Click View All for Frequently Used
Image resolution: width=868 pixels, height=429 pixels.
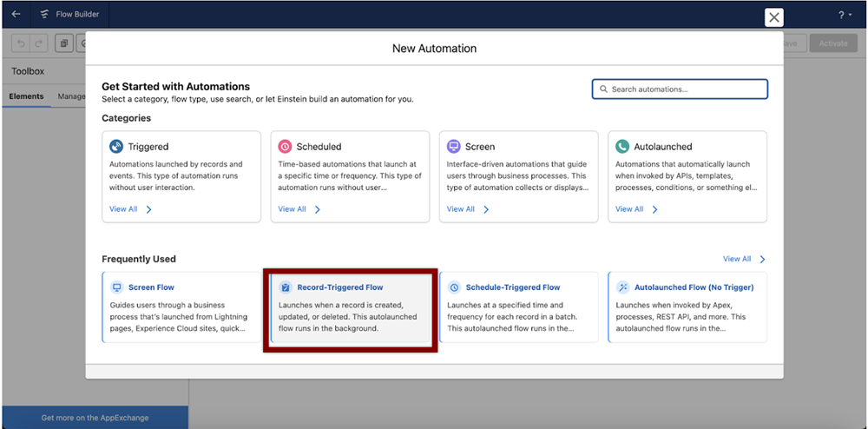737,259
